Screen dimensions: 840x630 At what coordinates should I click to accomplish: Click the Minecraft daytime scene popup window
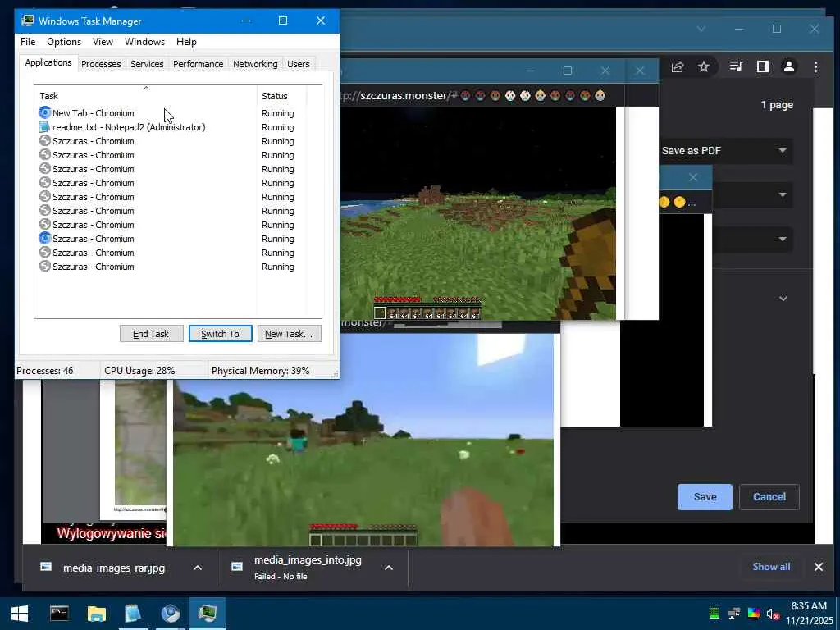363,441
